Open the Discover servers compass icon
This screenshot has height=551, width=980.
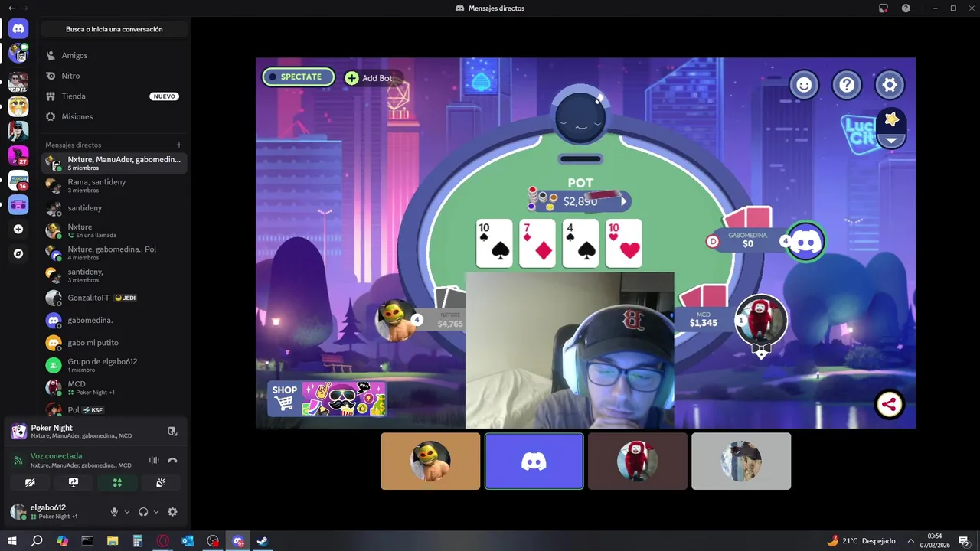18,253
